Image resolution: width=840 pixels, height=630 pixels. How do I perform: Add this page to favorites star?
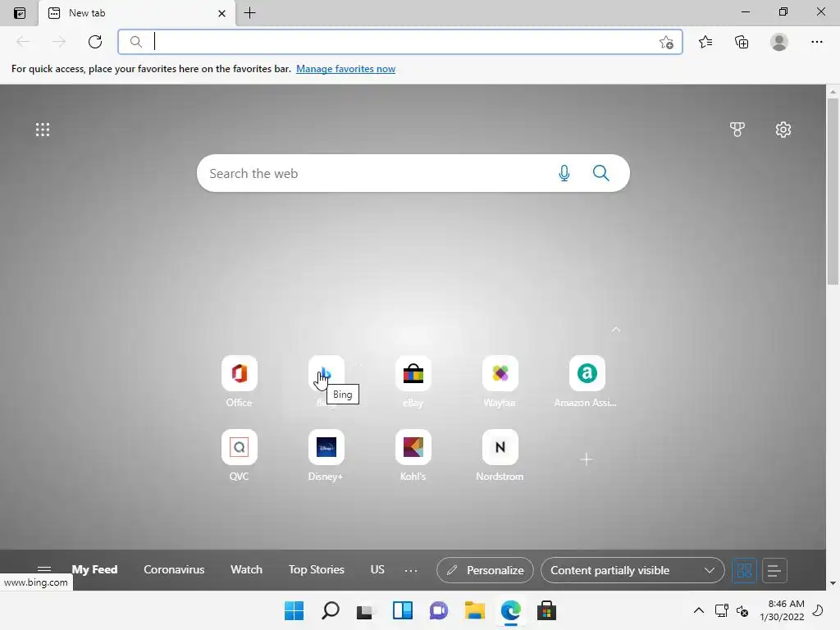[x=666, y=42]
